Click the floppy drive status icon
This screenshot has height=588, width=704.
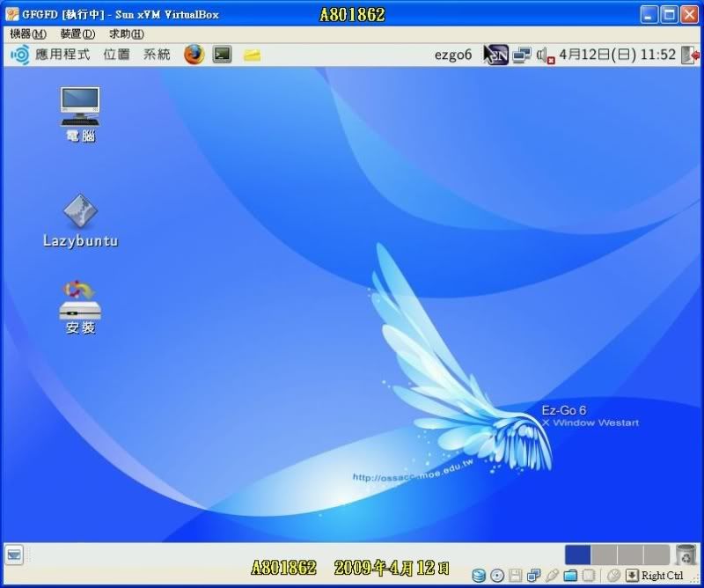[x=516, y=576]
